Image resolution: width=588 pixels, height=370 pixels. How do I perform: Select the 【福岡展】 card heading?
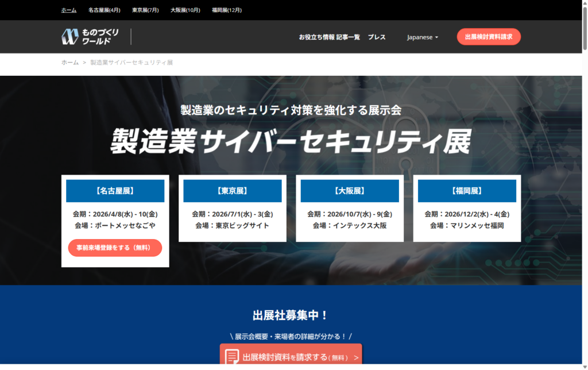(467, 191)
